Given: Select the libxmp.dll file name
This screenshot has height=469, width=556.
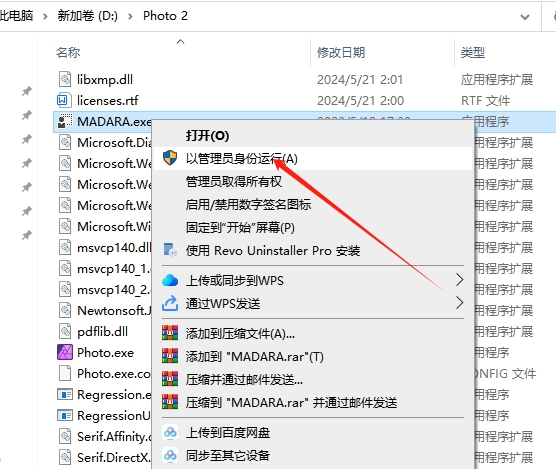Looking at the screenshot, I should pyautogui.click(x=105, y=79).
